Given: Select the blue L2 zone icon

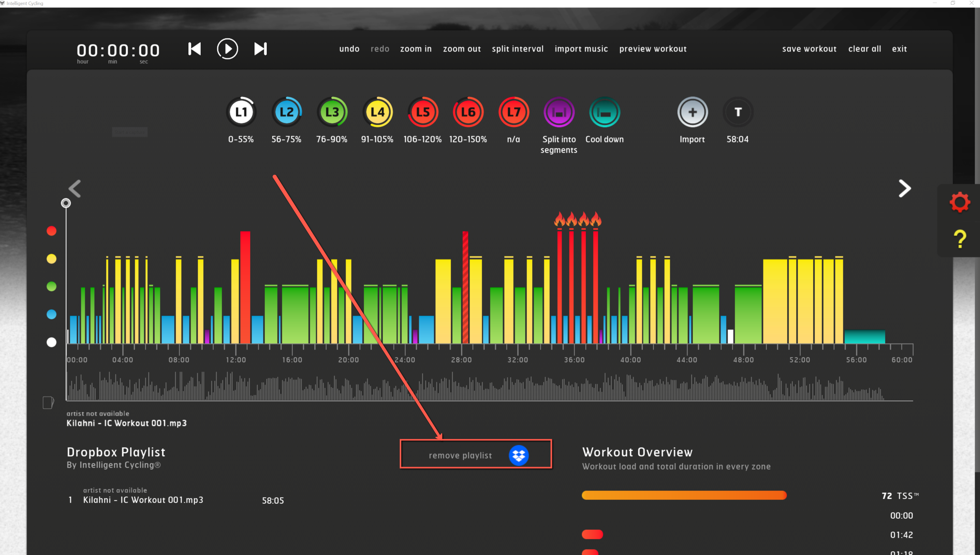Looking at the screenshot, I should pos(287,113).
